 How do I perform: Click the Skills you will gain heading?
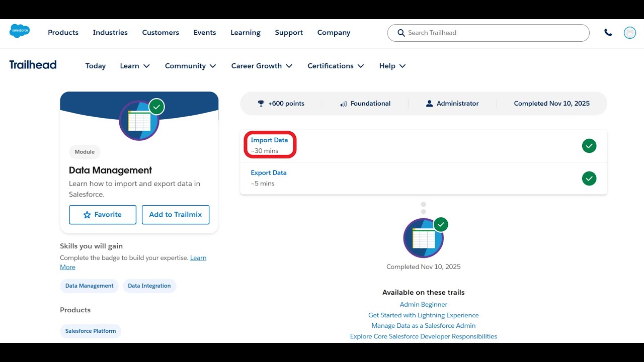tap(92, 246)
